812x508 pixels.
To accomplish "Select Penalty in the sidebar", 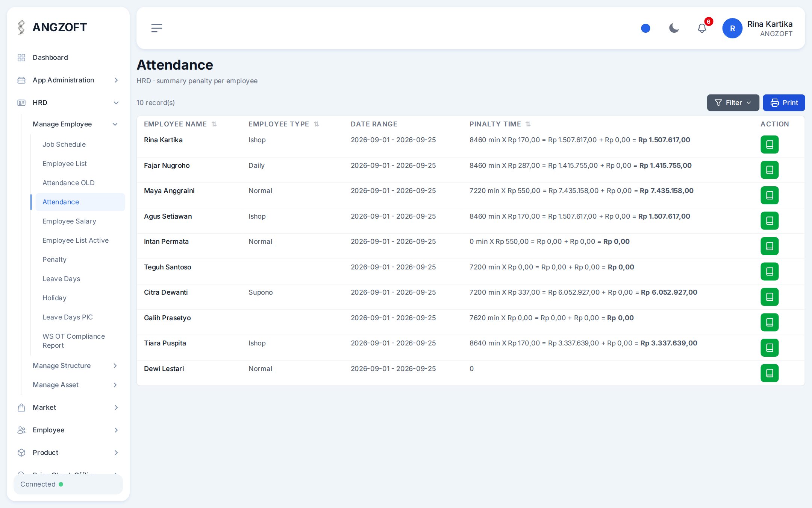I will [55, 260].
